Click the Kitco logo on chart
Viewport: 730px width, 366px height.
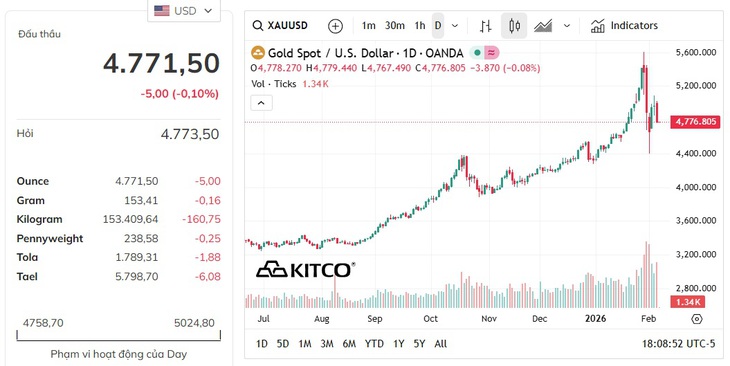click(x=305, y=270)
